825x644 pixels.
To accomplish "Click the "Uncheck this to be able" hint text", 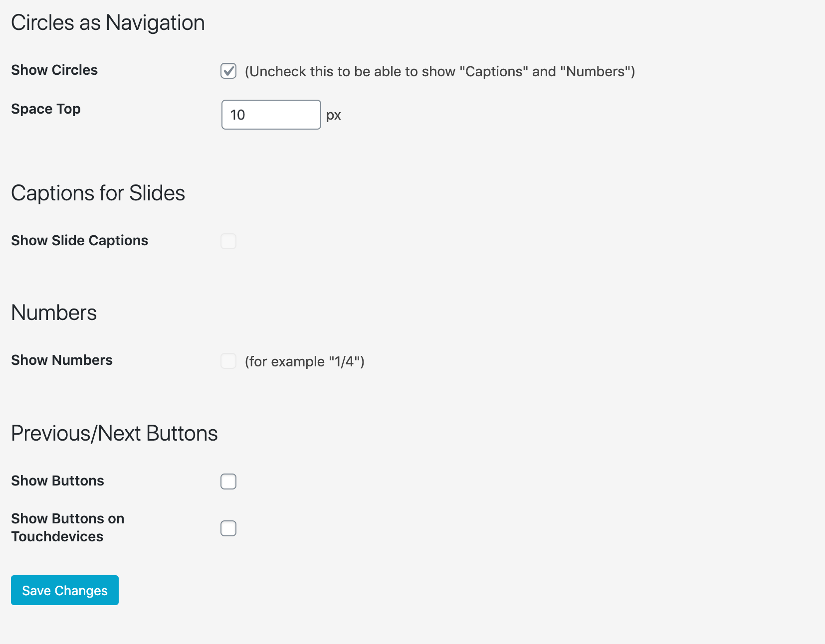I will coord(439,72).
